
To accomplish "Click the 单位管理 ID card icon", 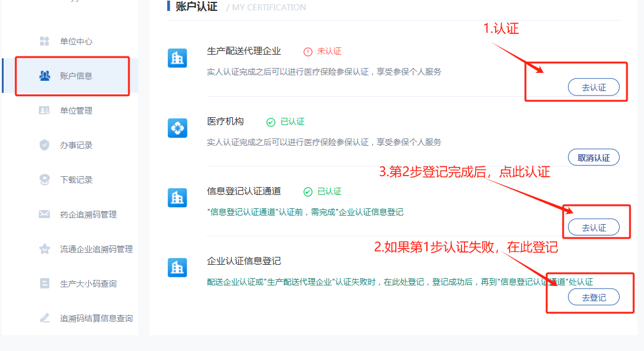I will coord(44,111).
